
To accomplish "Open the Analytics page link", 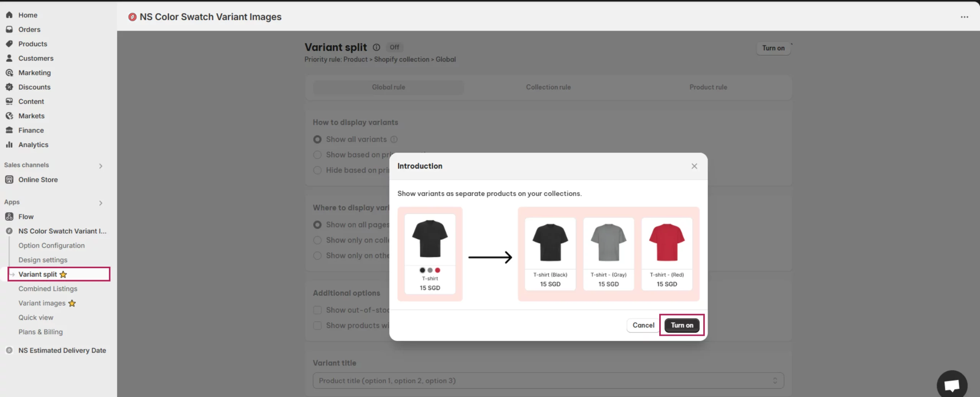I will pos(33,144).
